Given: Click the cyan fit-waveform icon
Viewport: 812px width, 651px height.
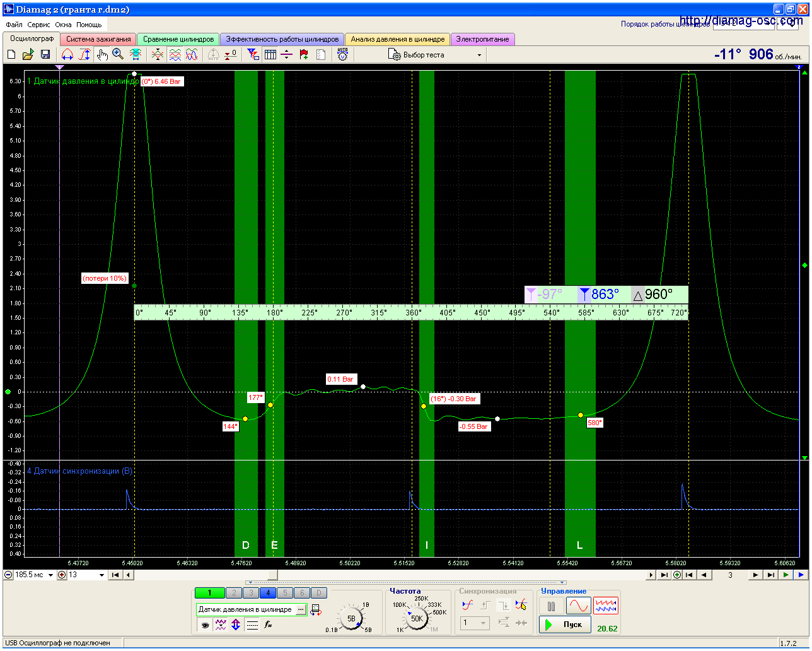Looking at the screenshot, I should (x=135, y=55).
